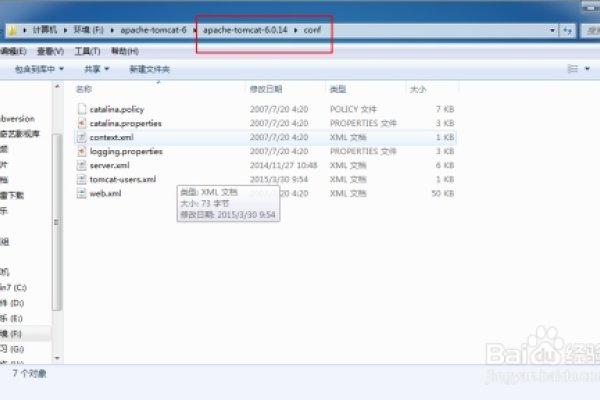Select the (F:) drive in sidebar
600x400 pixels.
(x=11, y=333)
